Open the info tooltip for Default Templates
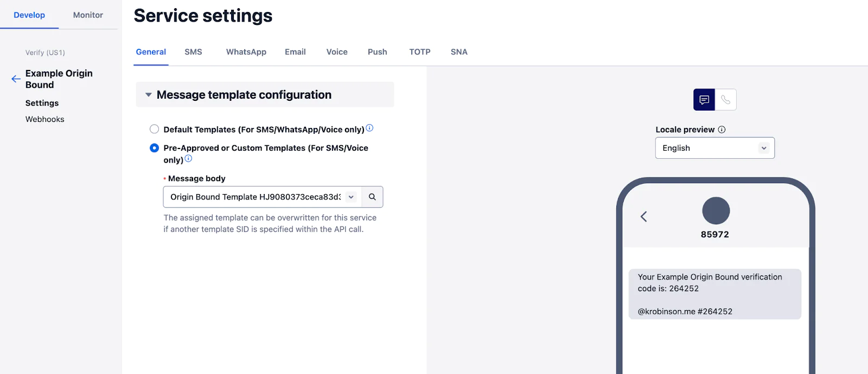The width and height of the screenshot is (868, 374). (369, 128)
